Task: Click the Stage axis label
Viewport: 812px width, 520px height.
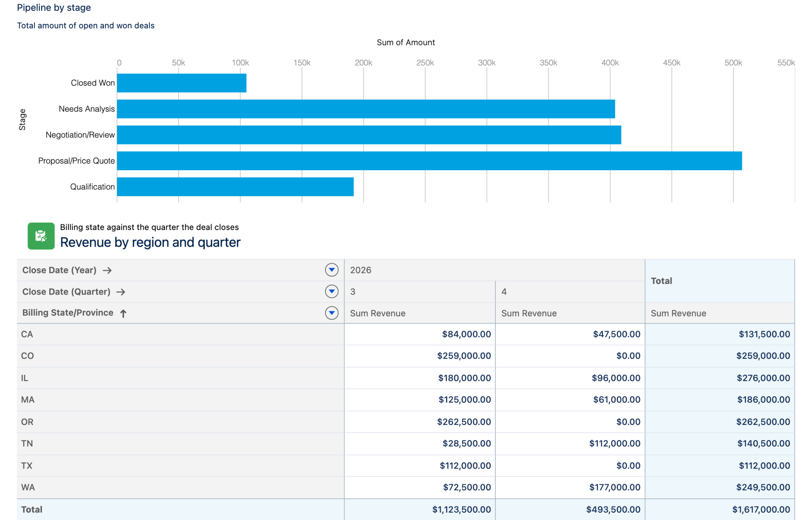Action: coord(22,120)
